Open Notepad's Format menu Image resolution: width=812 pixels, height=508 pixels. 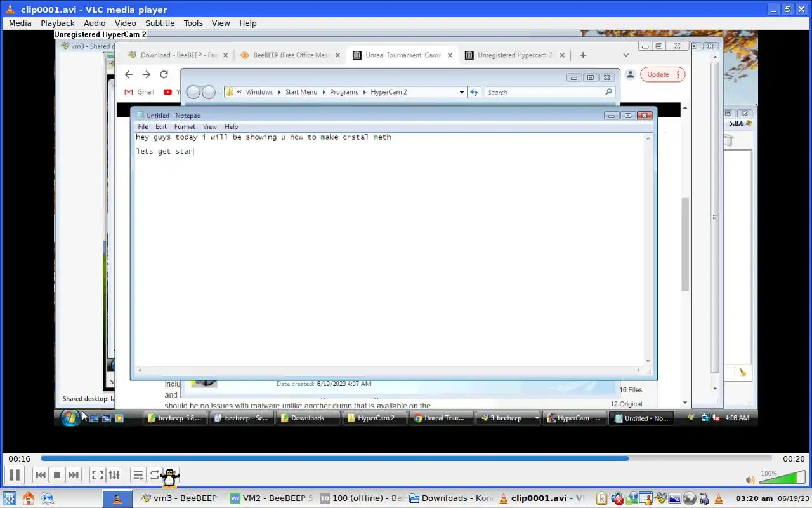coord(185,127)
